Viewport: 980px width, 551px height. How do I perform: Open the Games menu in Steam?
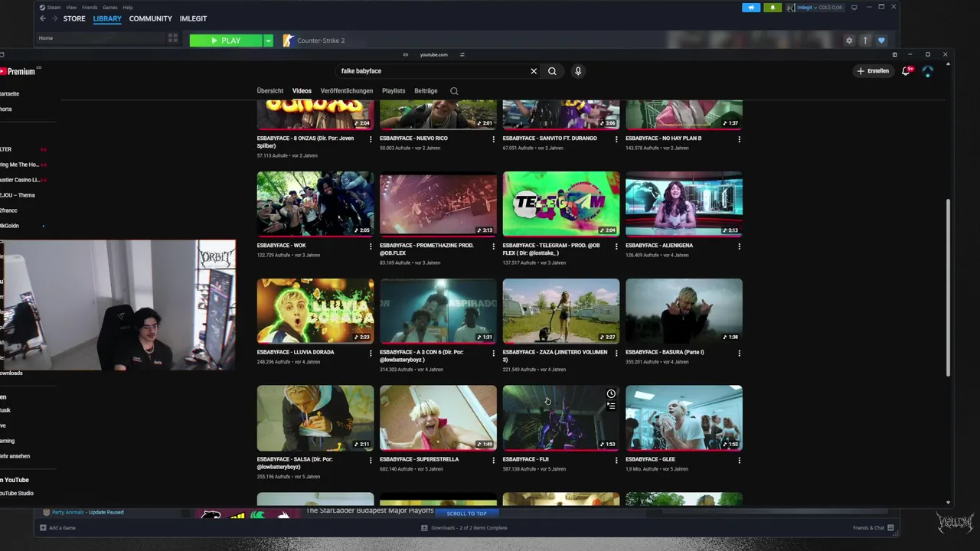point(110,8)
